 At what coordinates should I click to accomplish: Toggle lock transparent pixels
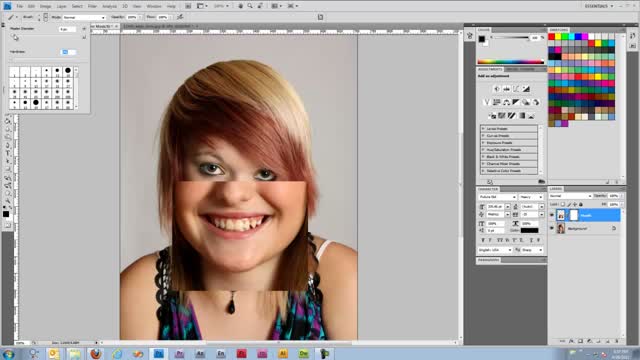[562, 204]
